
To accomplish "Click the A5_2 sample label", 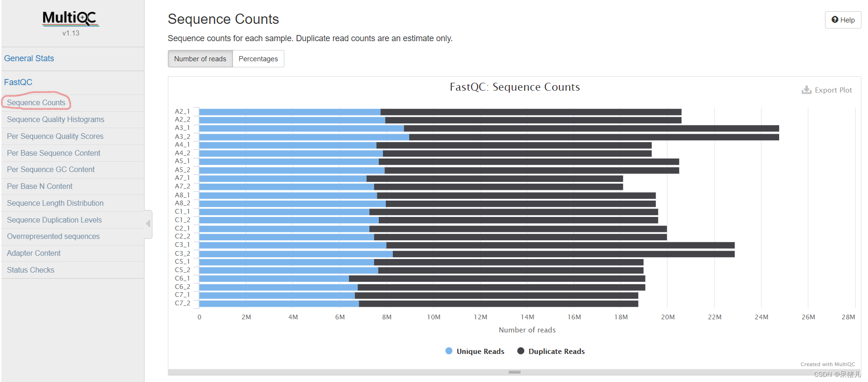I will click(x=182, y=170).
